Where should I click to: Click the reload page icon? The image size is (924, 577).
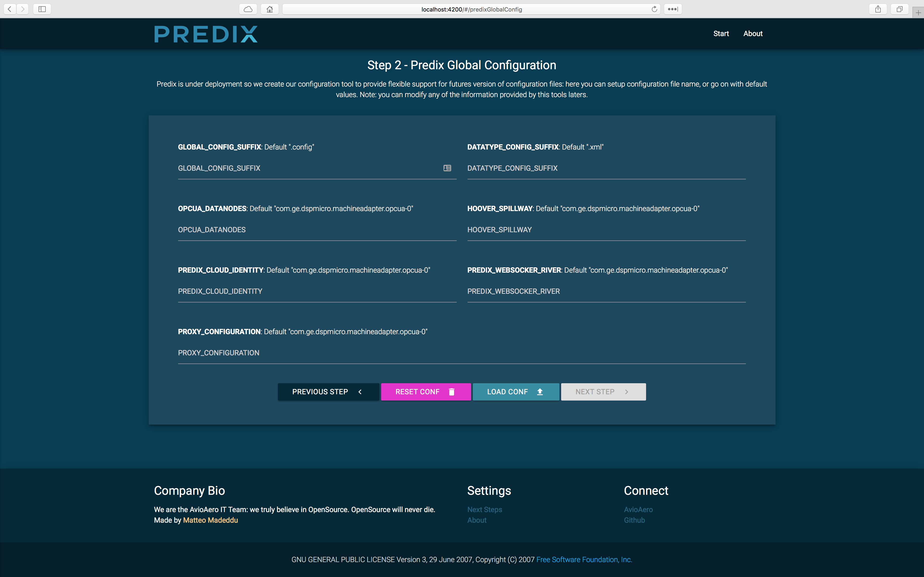654,9
